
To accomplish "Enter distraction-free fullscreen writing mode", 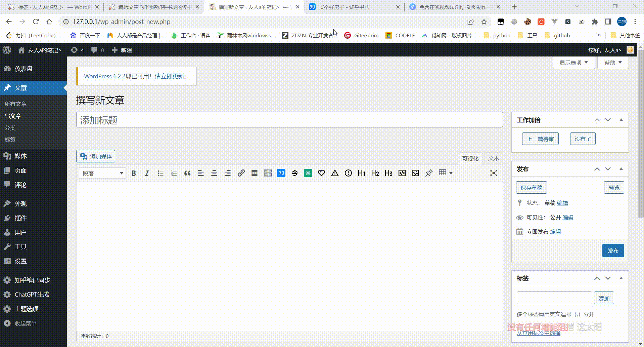I will 493,173.
